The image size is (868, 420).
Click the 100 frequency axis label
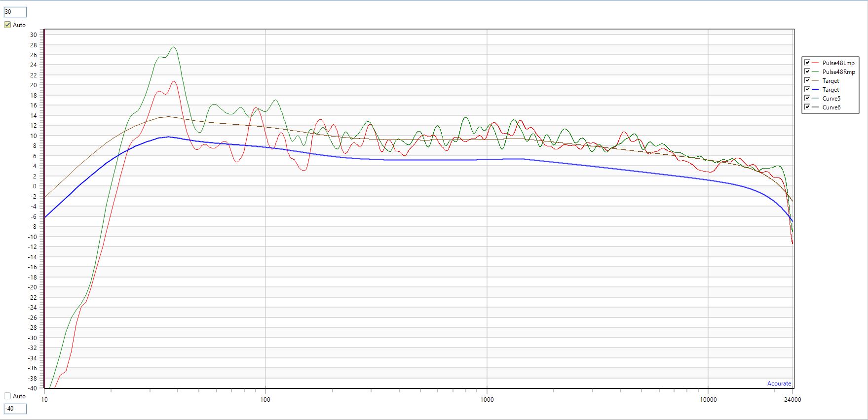click(x=265, y=400)
